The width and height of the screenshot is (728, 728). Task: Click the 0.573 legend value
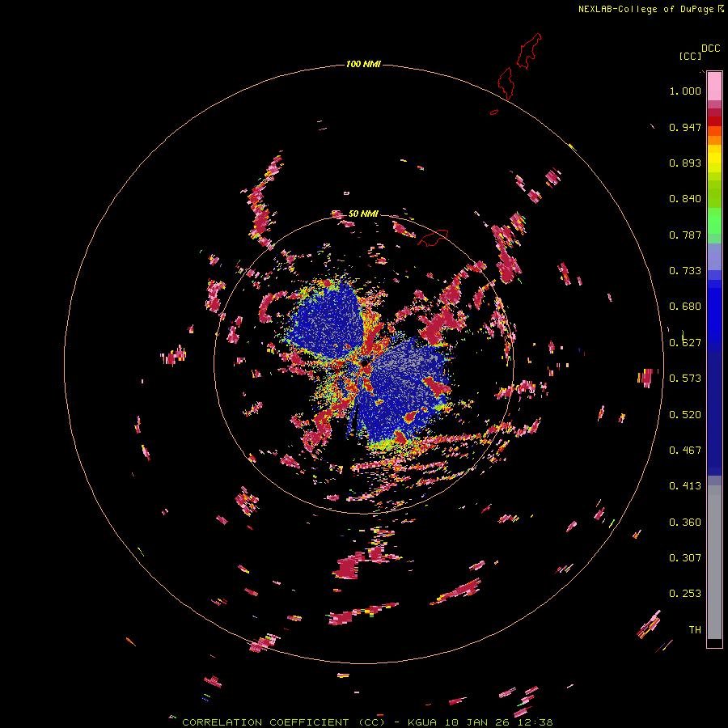[685, 379]
